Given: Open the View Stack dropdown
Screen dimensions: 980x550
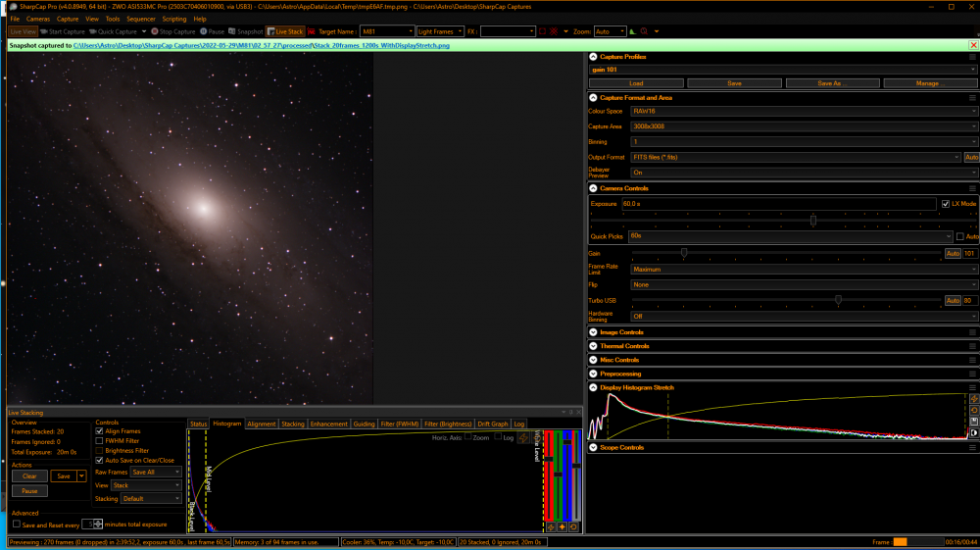Looking at the screenshot, I should [146, 485].
